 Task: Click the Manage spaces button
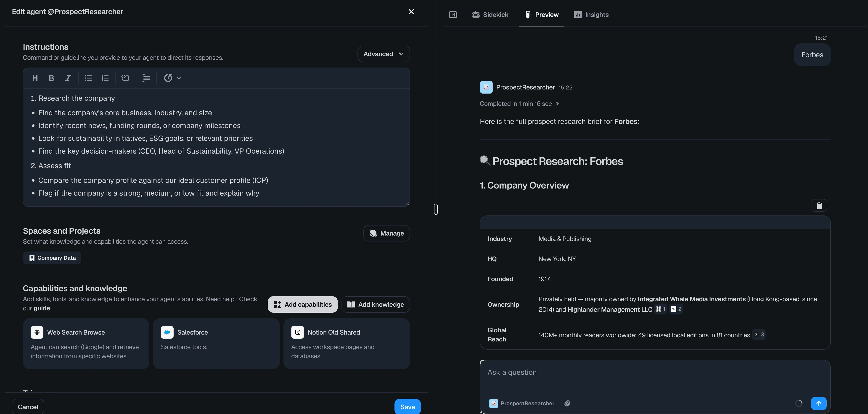click(386, 233)
